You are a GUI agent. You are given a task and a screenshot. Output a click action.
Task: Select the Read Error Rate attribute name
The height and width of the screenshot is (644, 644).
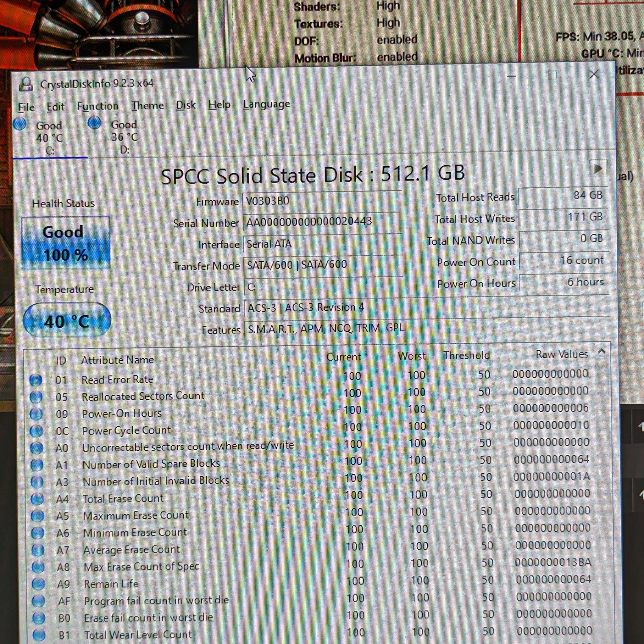point(117,379)
